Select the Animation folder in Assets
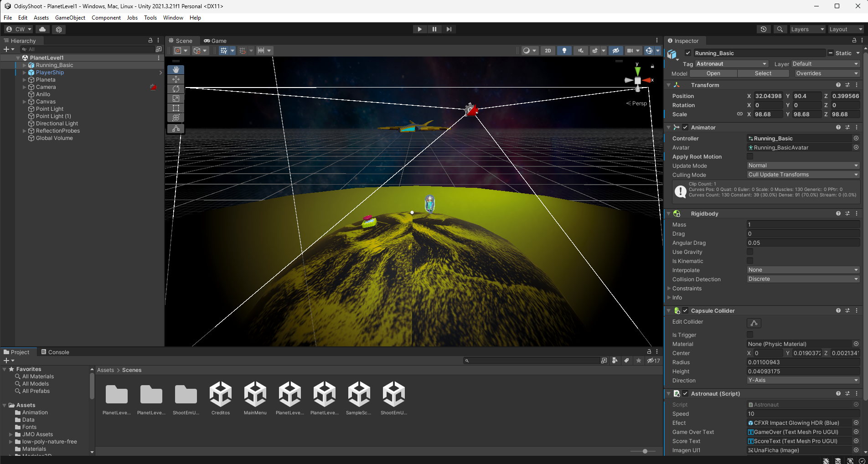The image size is (868, 464). pyautogui.click(x=35, y=412)
